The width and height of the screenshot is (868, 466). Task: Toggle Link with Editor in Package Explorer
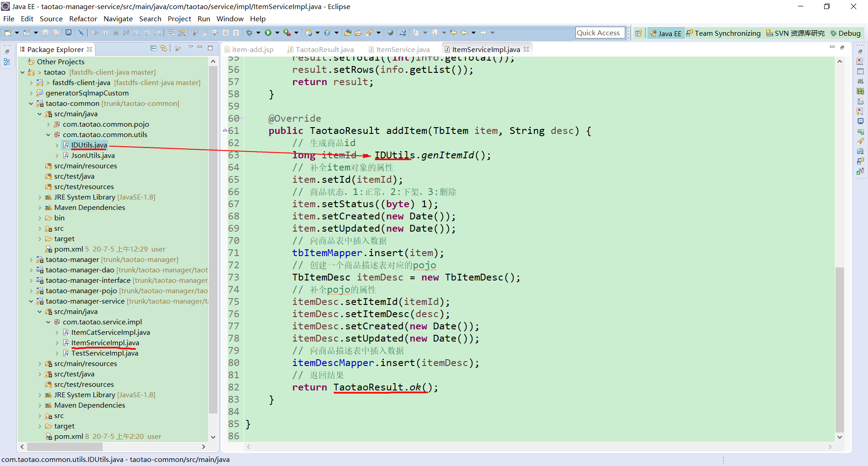coord(164,48)
